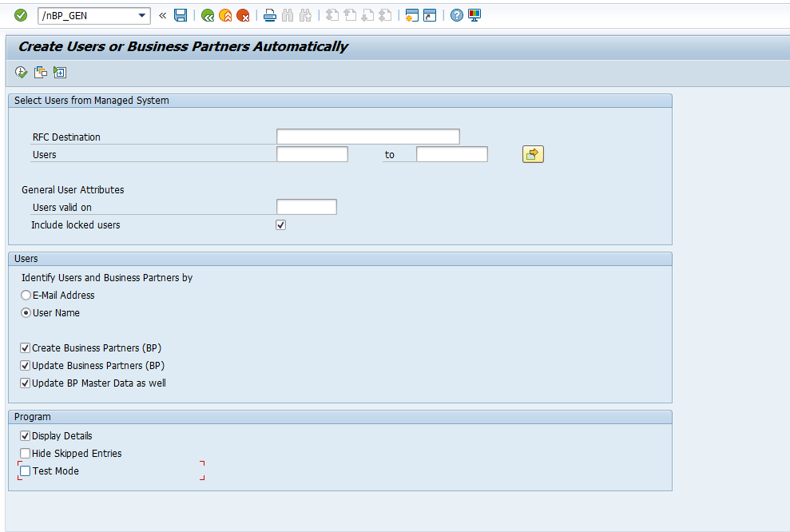The height and width of the screenshot is (532, 790).
Task: Click the 'Users valid on' label
Action: coord(62,208)
